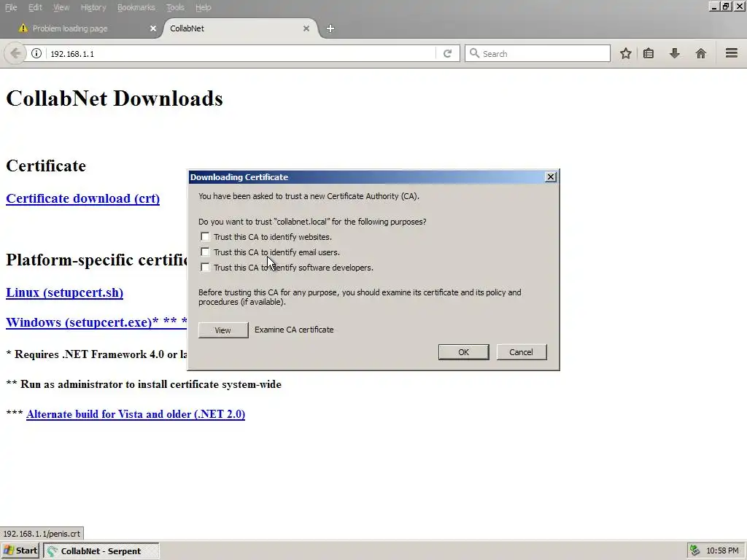Open a new tab with plus icon

pyautogui.click(x=330, y=28)
